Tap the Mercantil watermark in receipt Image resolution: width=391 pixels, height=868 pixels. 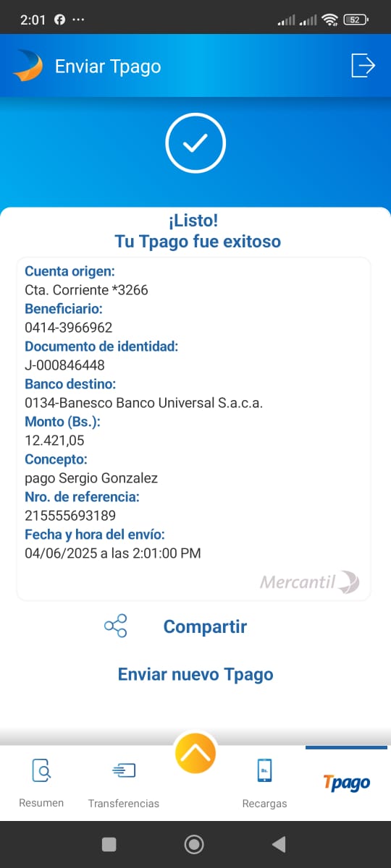[309, 582]
